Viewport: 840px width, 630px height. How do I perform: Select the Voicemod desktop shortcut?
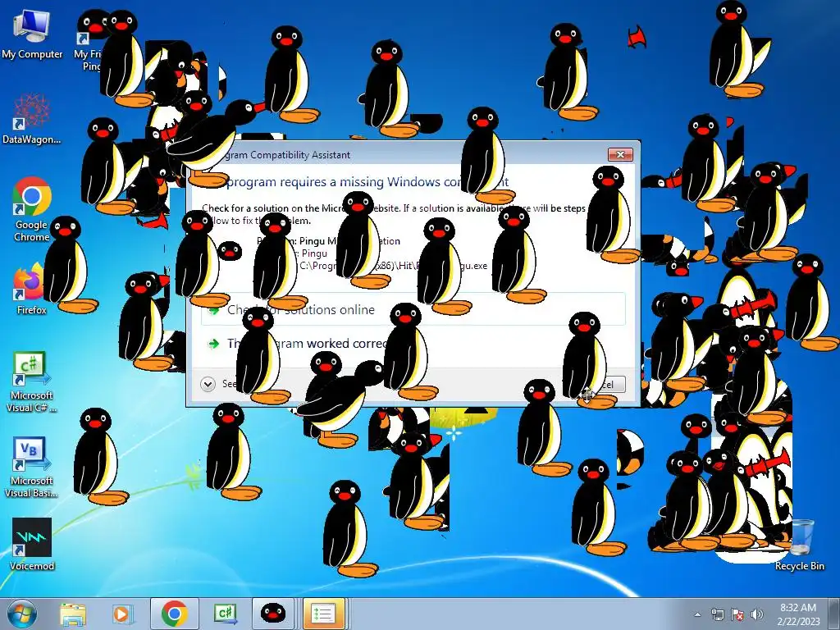[32, 544]
